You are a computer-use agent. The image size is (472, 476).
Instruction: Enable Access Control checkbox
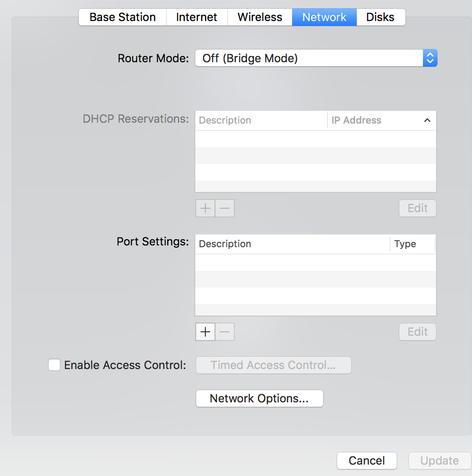pos(54,365)
